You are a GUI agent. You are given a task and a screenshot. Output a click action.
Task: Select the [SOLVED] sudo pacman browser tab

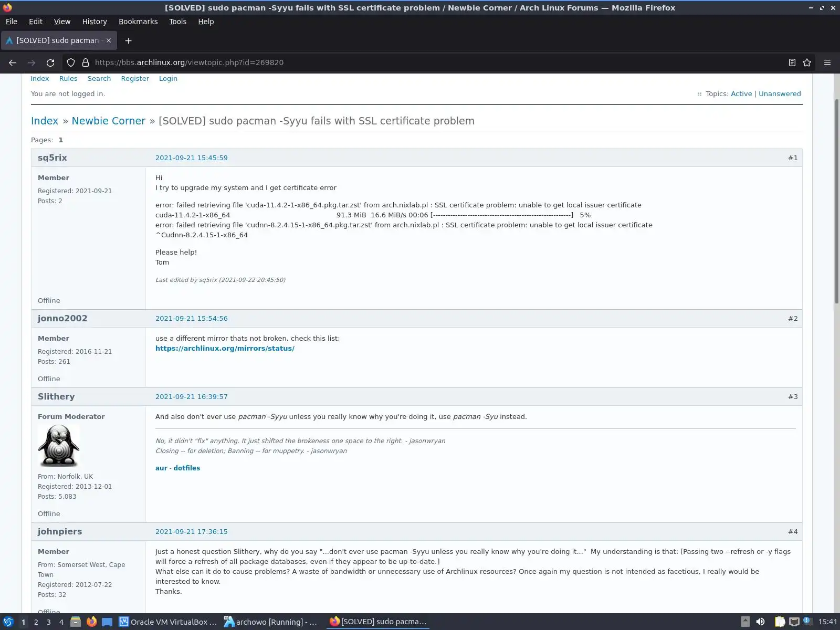click(58, 40)
